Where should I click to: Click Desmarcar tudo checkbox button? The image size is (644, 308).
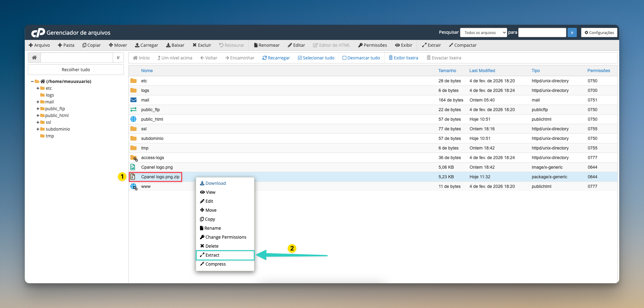pos(361,58)
